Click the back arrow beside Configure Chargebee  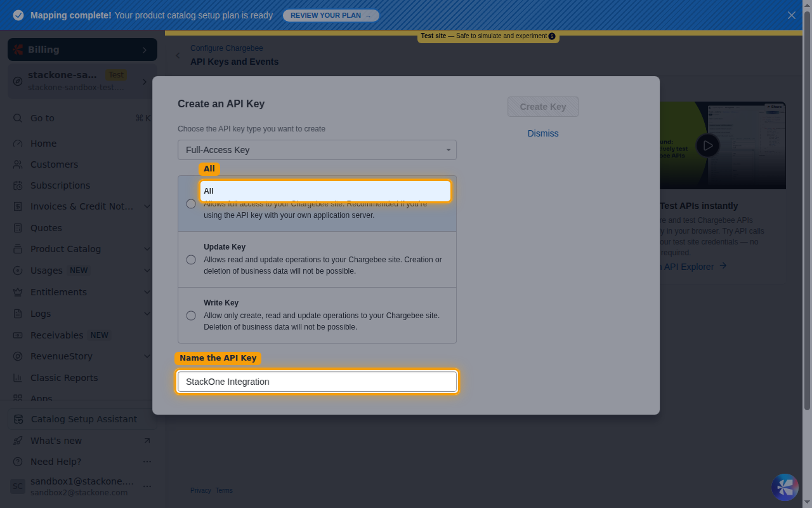click(178, 55)
